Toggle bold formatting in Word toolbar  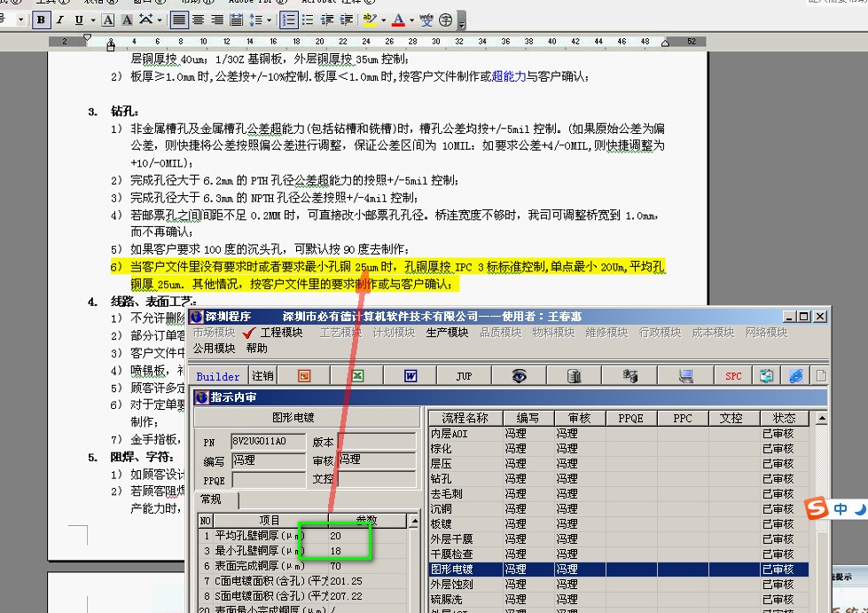click(x=41, y=20)
